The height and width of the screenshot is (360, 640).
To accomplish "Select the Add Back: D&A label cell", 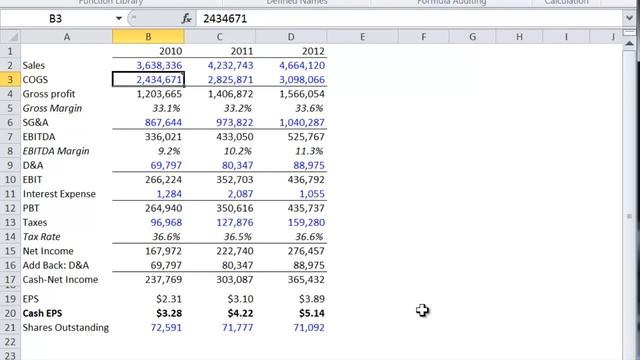I will pyautogui.click(x=67, y=265).
